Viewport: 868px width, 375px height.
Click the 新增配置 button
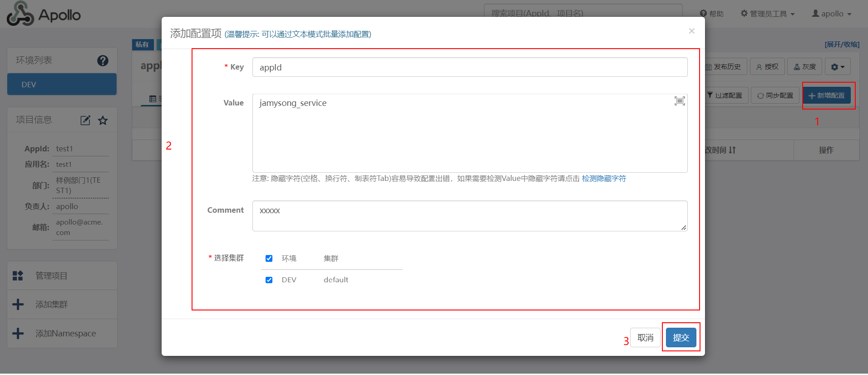click(x=827, y=95)
